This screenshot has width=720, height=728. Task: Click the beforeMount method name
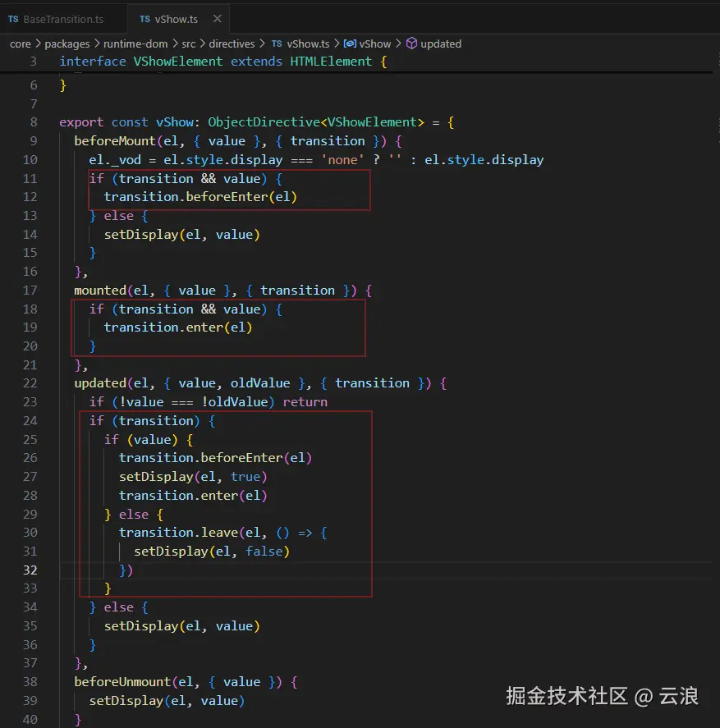click(x=115, y=140)
